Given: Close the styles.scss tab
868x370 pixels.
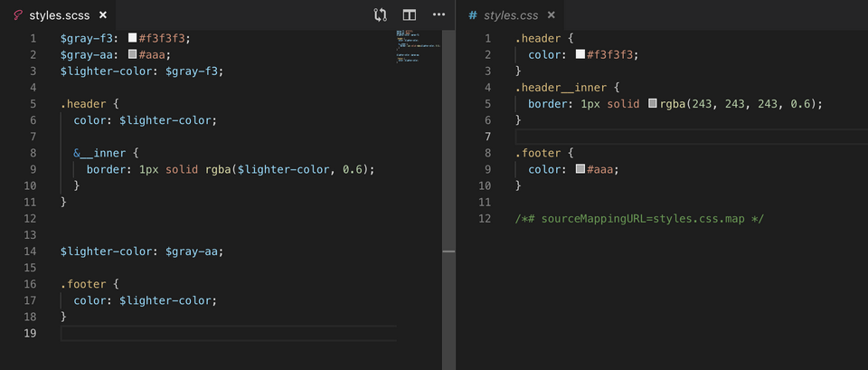Looking at the screenshot, I should [x=102, y=15].
